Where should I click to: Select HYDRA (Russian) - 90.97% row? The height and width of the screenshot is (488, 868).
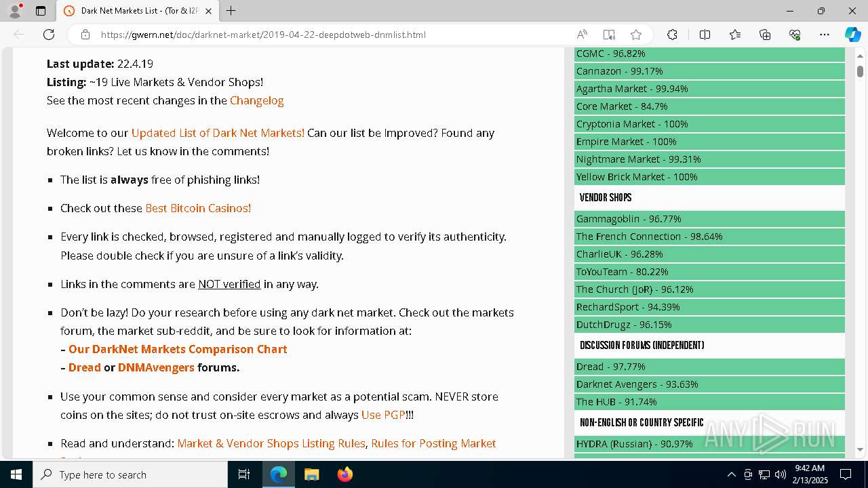(x=709, y=444)
